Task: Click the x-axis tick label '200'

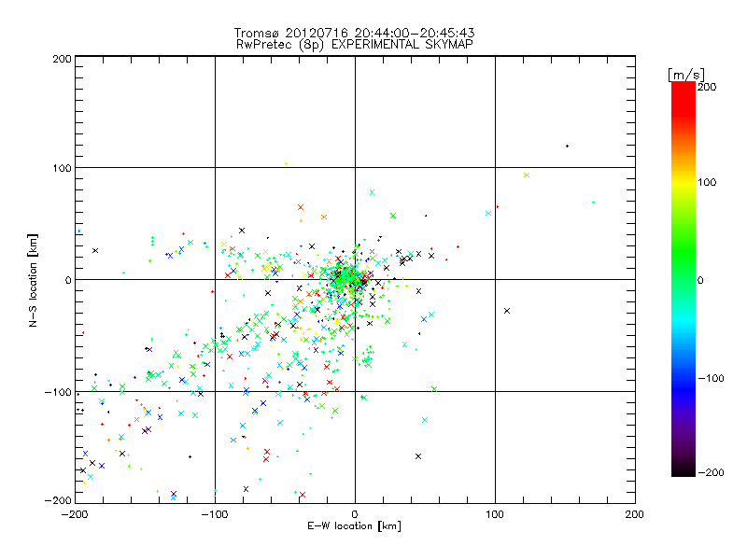Action: (635, 514)
